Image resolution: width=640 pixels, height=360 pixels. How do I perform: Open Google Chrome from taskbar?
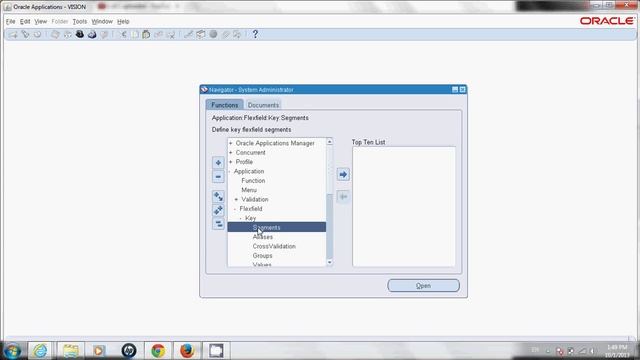(x=158, y=351)
